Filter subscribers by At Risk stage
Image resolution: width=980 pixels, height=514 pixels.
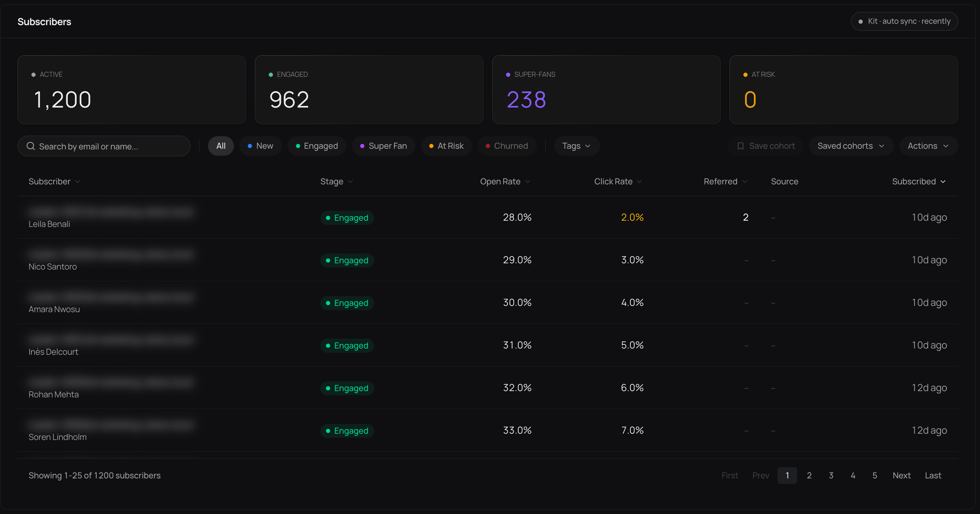(446, 146)
